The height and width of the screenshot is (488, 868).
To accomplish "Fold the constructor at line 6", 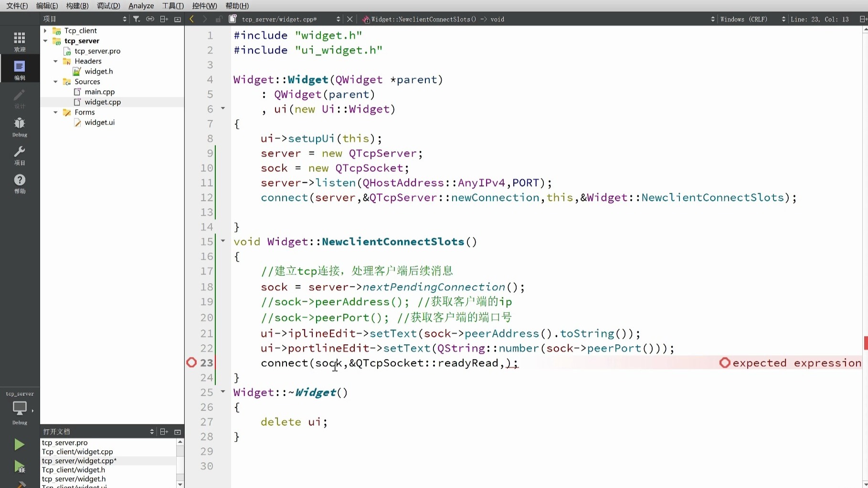I will [x=222, y=108].
